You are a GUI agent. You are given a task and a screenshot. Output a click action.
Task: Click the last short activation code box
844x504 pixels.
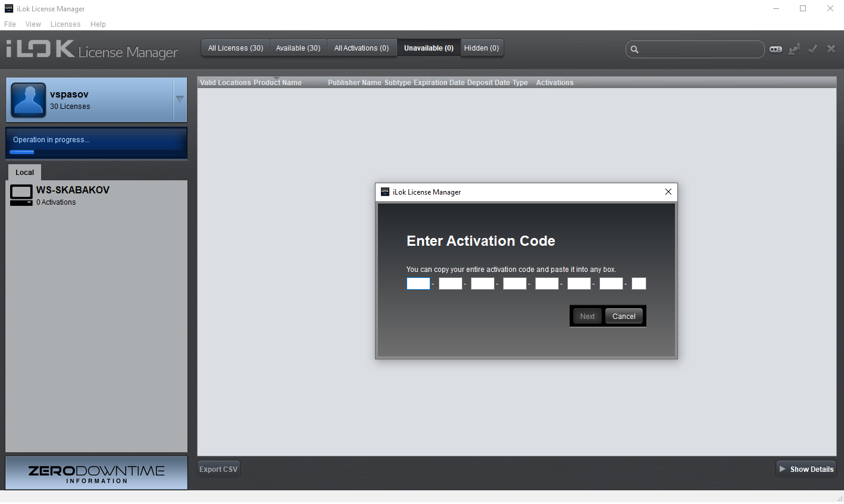click(639, 283)
